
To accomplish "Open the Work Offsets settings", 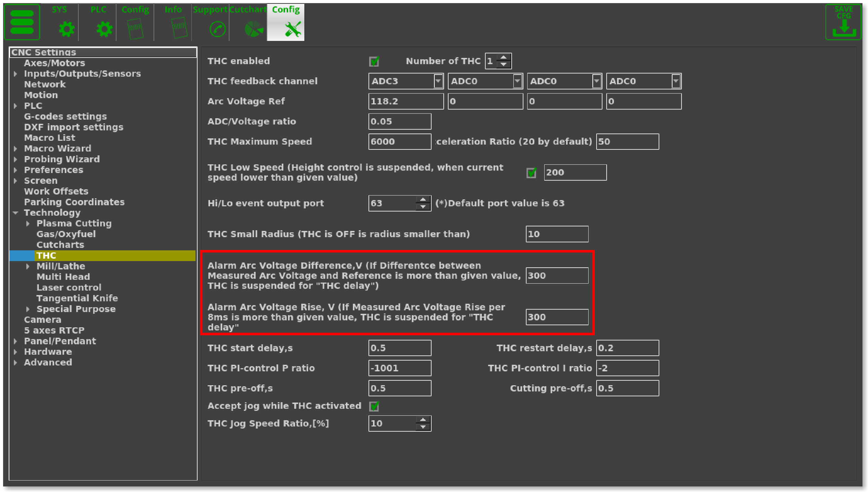I will pos(56,191).
